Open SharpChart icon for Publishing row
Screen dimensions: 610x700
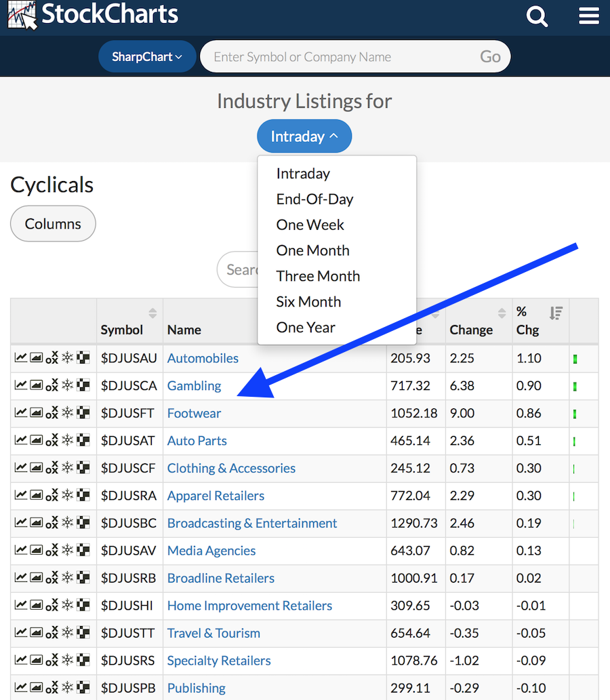click(x=21, y=688)
